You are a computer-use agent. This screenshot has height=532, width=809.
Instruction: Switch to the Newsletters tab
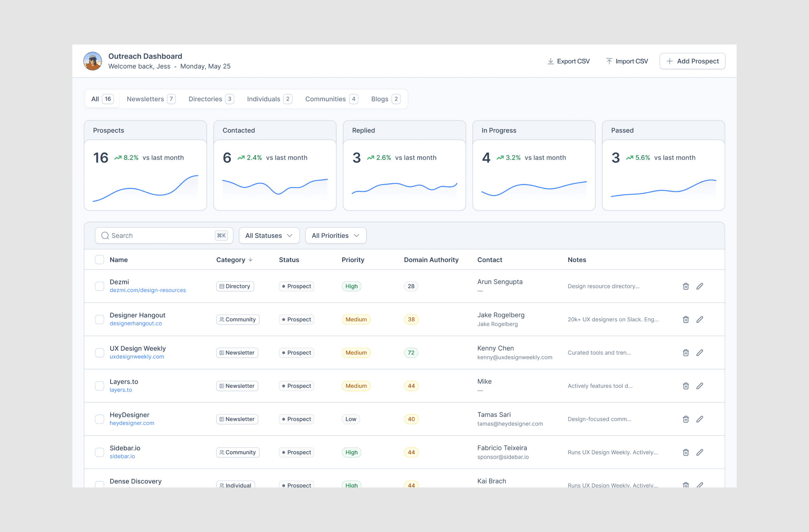151,99
